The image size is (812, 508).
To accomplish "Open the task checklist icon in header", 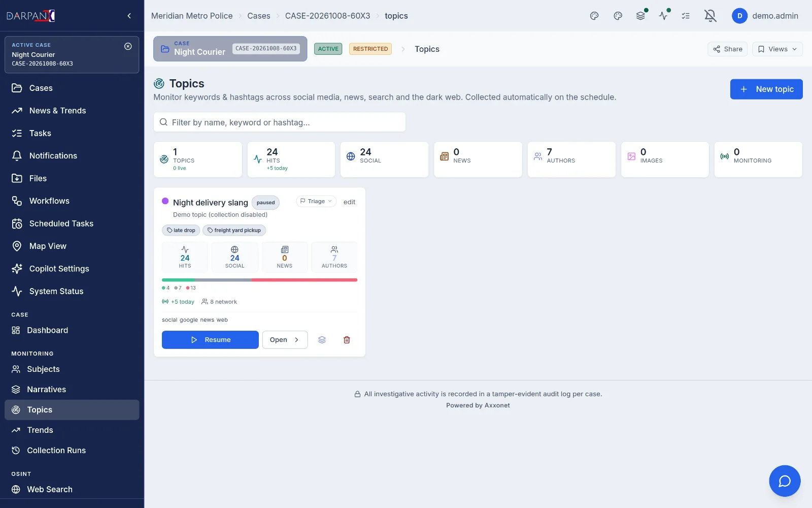I will coord(686,16).
